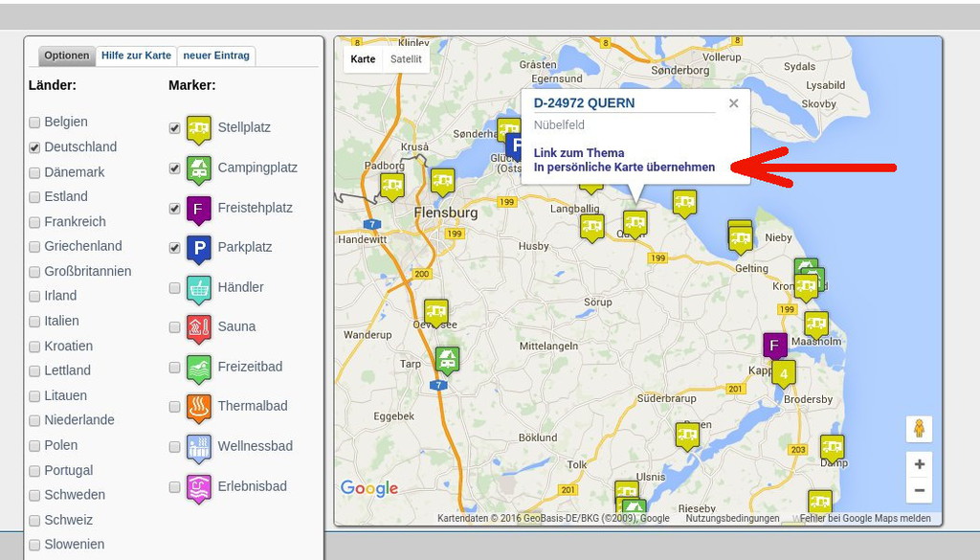Tick the Frankreich checkbox
980x560 pixels.
pyautogui.click(x=35, y=222)
